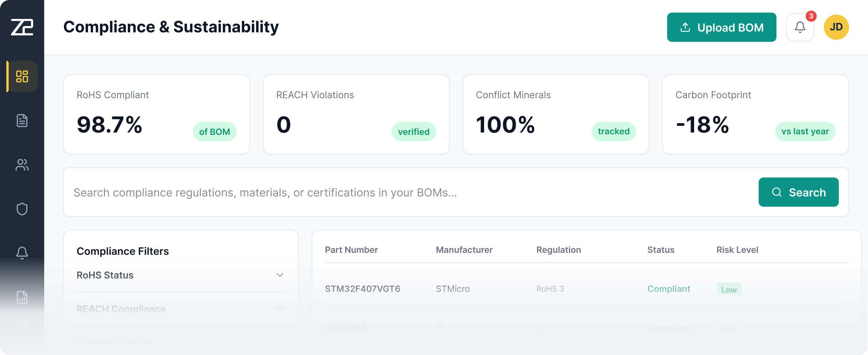
Task: Click the Conflict Minerals 100% value
Action: (x=505, y=125)
